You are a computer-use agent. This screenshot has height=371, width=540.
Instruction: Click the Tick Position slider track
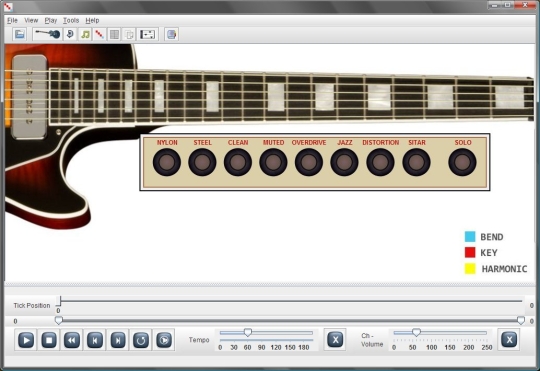coord(291,301)
